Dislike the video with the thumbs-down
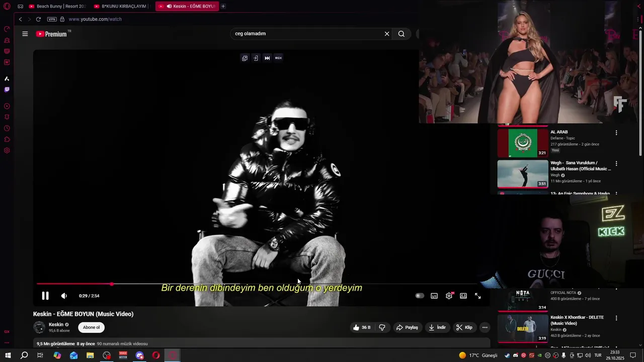 coord(382,327)
